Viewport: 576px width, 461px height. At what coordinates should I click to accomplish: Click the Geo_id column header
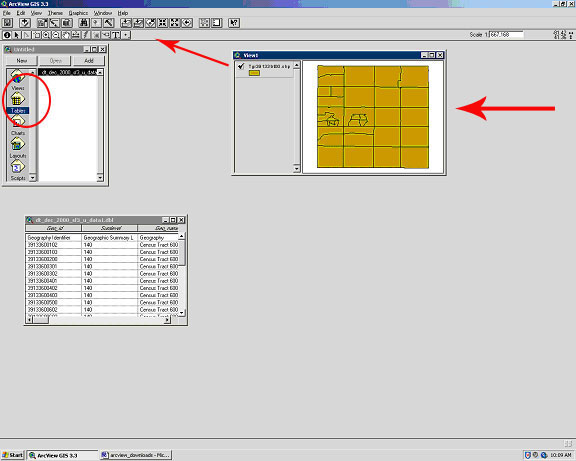[55, 228]
